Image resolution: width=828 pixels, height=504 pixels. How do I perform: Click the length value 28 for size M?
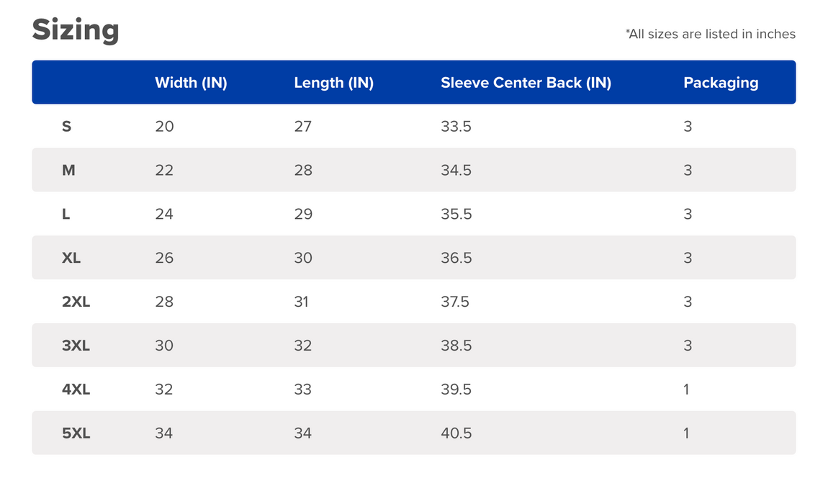303,171
